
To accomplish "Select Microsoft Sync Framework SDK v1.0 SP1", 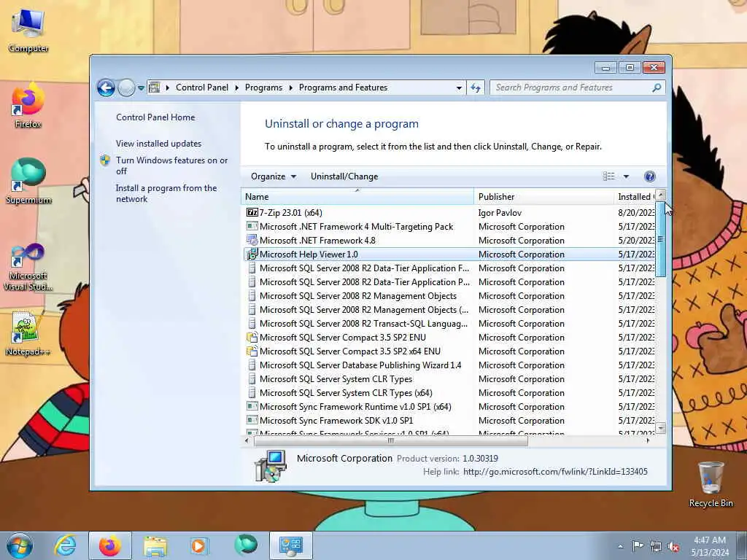I will tap(449, 421).
